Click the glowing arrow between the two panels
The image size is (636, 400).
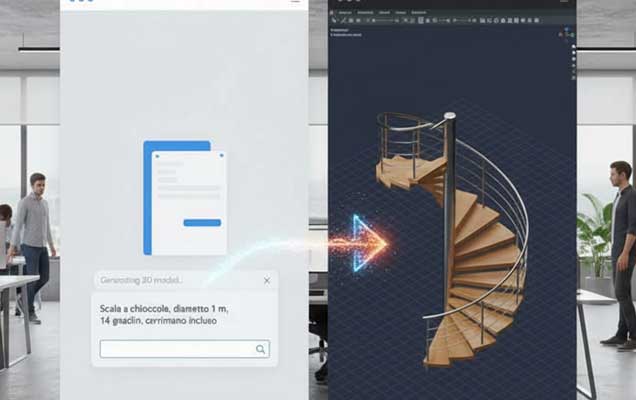[x=366, y=242]
